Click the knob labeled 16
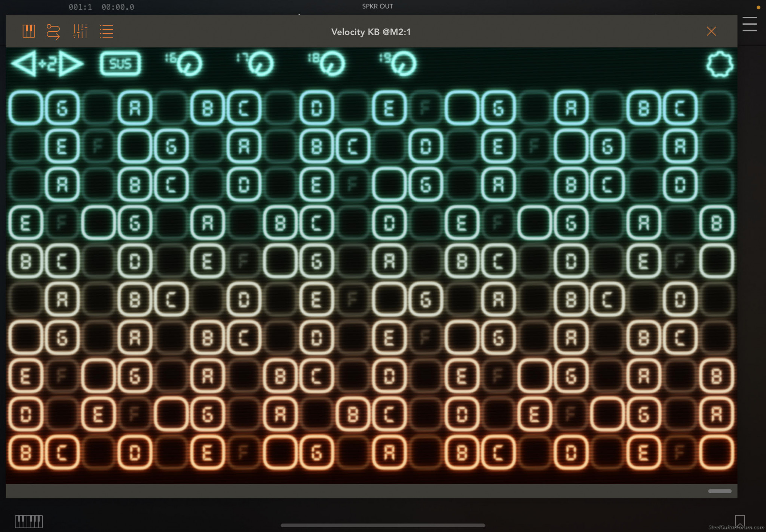 point(189,64)
